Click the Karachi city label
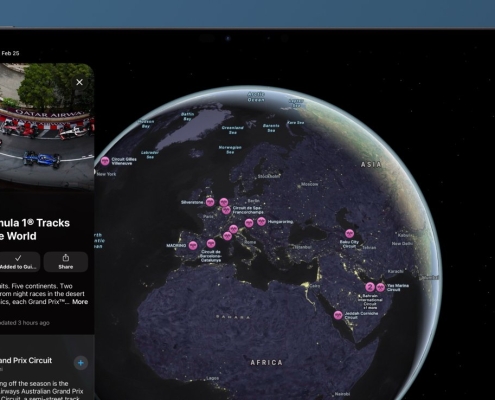The height and width of the screenshot is (400, 495). click(x=396, y=271)
